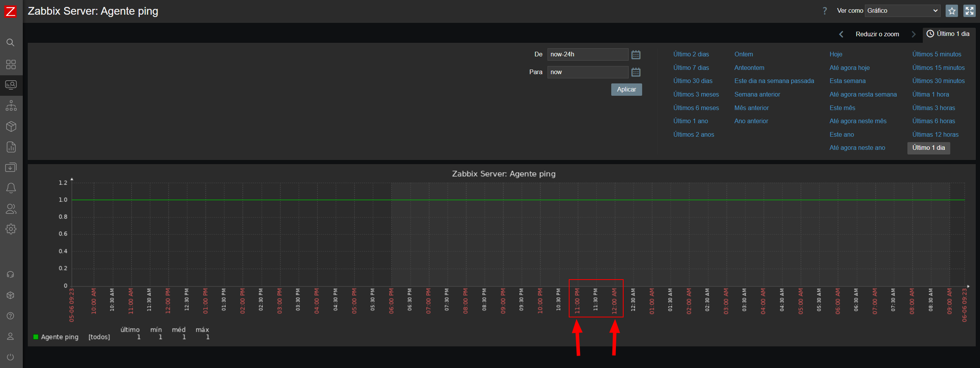980x368 pixels.
Task: Open calendar picker for Para field
Action: pos(636,72)
